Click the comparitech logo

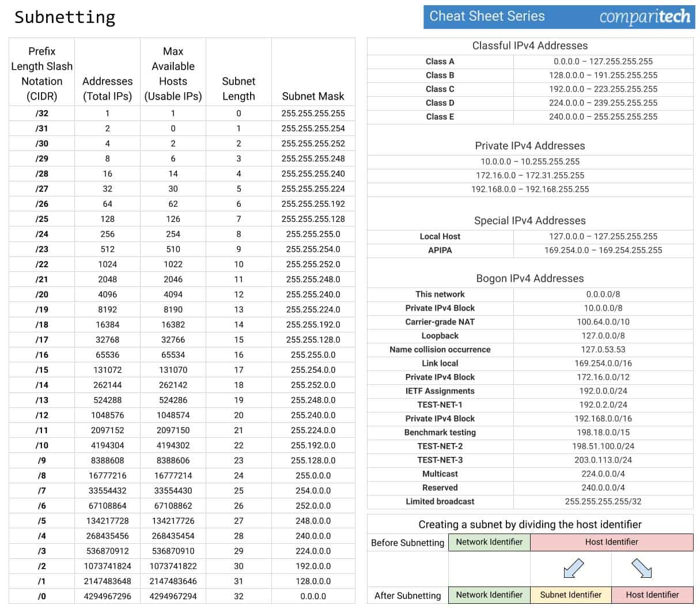point(646,17)
